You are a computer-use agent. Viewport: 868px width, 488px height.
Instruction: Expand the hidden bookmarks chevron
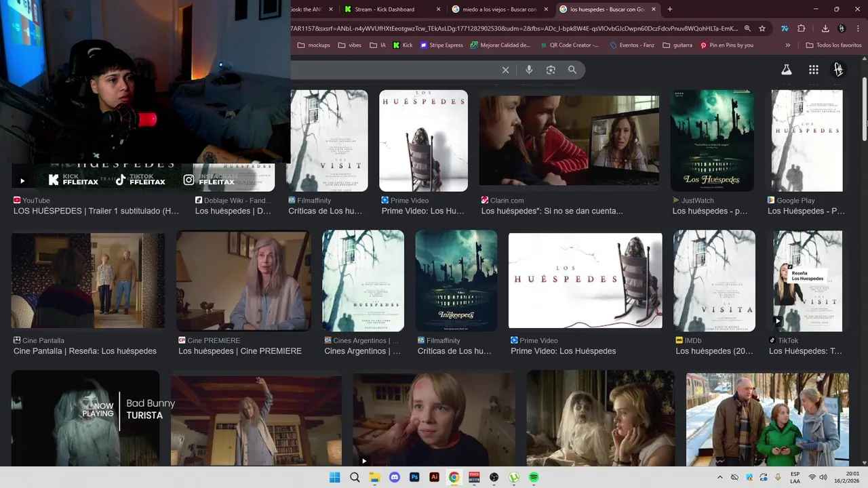[787, 45]
